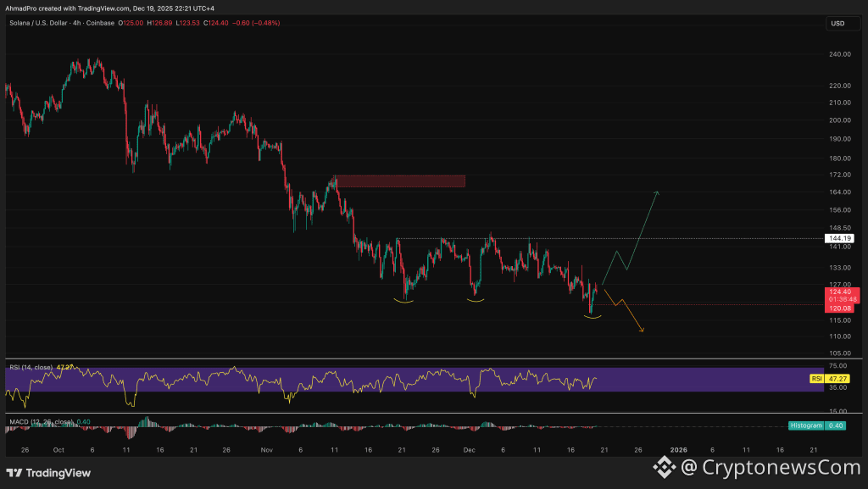The width and height of the screenshot is (868, 489).
Task: Select the orange downward projection arrow tip
Action: click(642, 331)
